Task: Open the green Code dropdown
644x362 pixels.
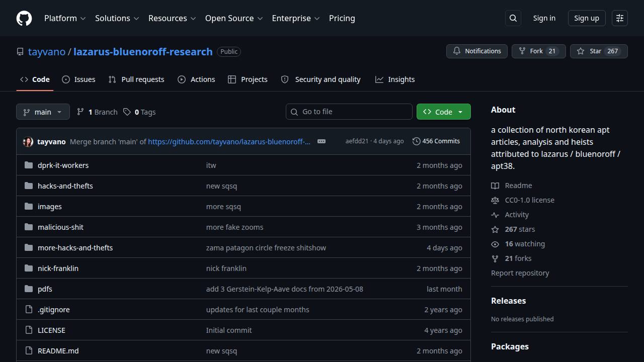Action: coord(444,112)
